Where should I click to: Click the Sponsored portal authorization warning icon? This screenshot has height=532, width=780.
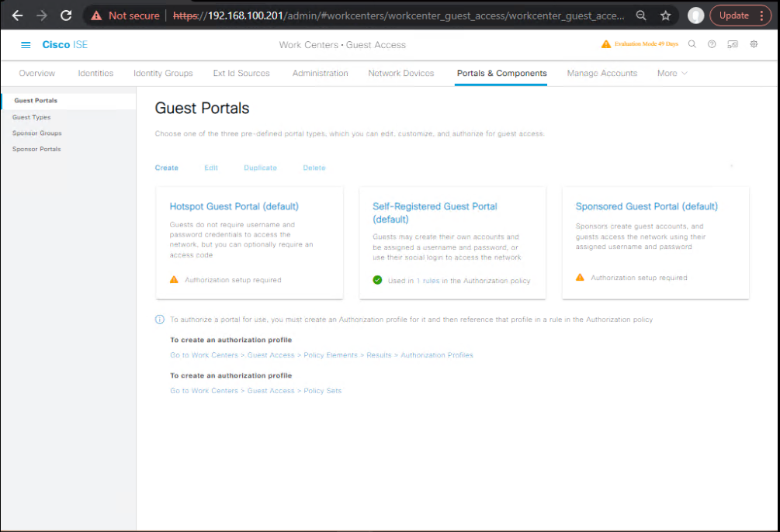(x=580, y=278)
